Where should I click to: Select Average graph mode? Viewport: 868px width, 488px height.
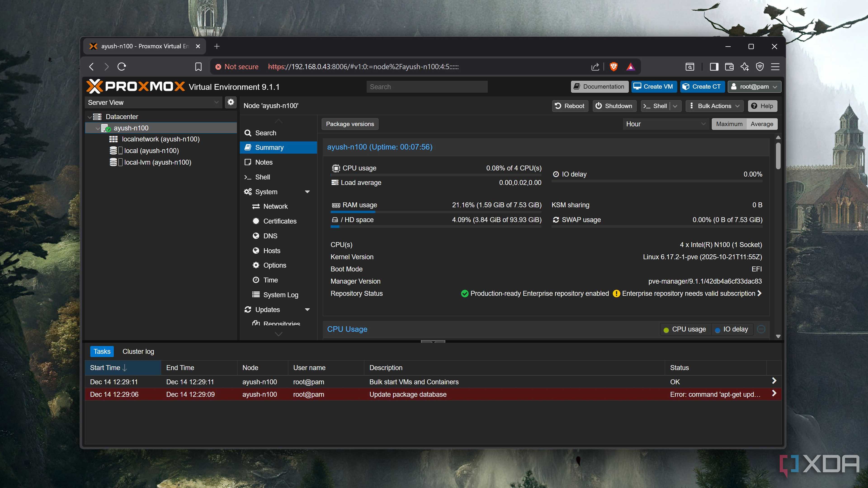[762, 124]
